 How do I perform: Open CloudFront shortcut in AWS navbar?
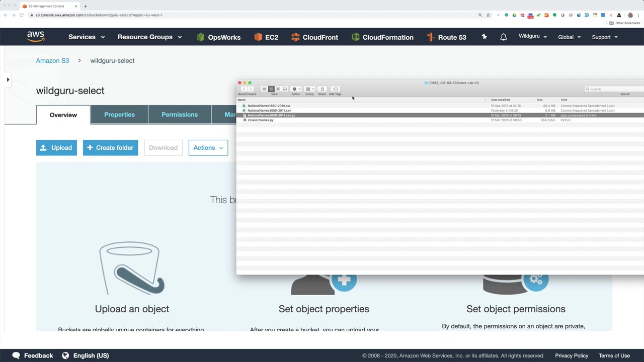coord(314,37)
